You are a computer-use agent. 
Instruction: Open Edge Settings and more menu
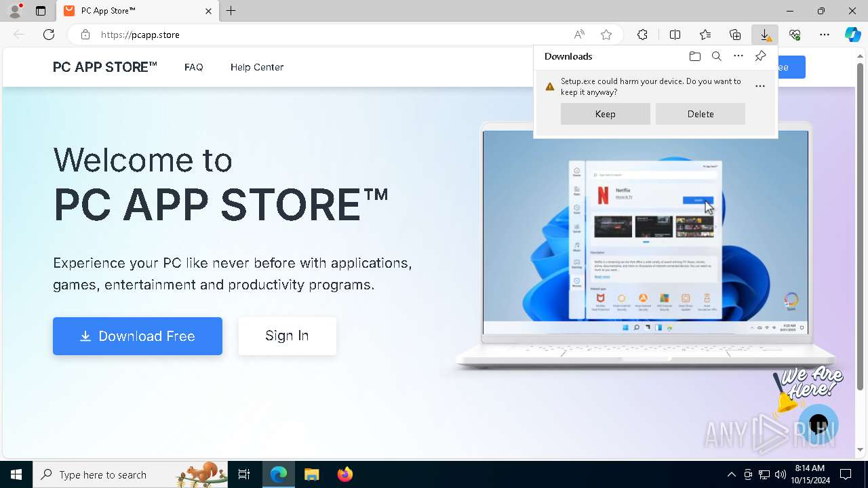tap(825, 35)
